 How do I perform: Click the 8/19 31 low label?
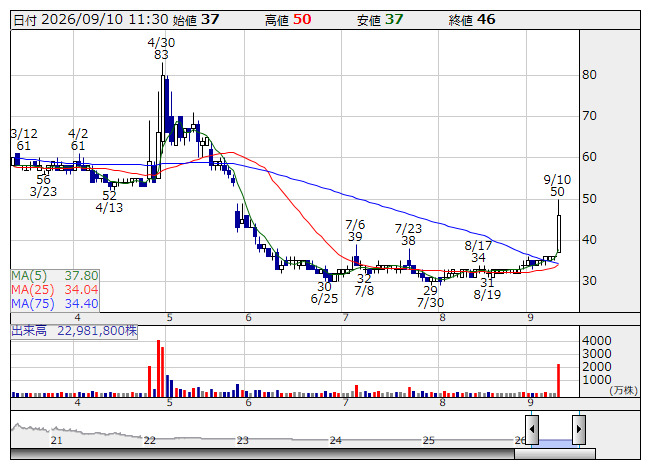[x=487, y=288]
